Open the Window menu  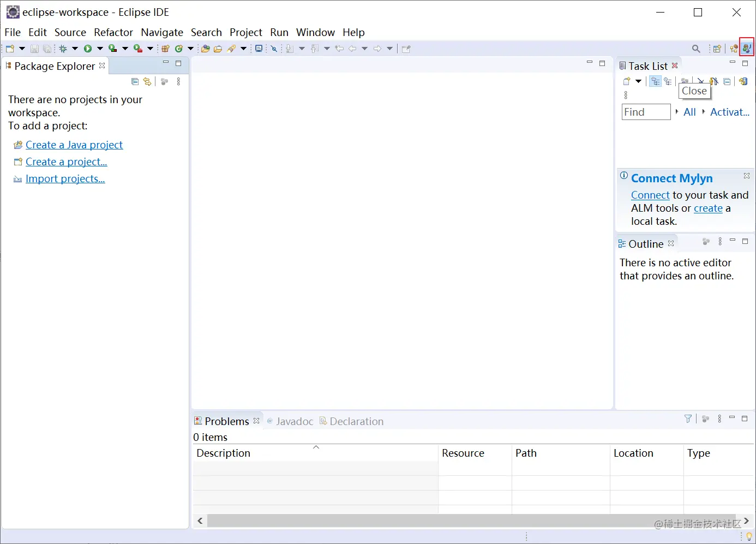(315, 32)
